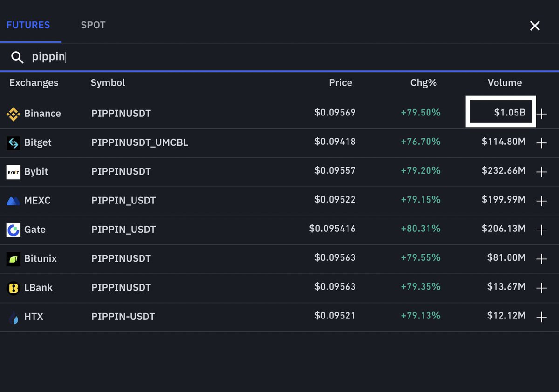Select the FUTURES tab
Viewport: 559px width, 392px height.
click(x=28, y=25)
